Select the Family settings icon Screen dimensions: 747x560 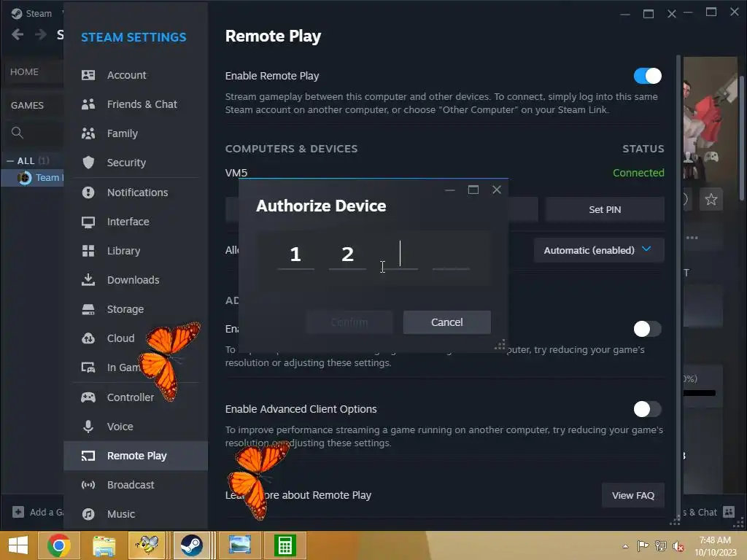[x=88, y=133]
